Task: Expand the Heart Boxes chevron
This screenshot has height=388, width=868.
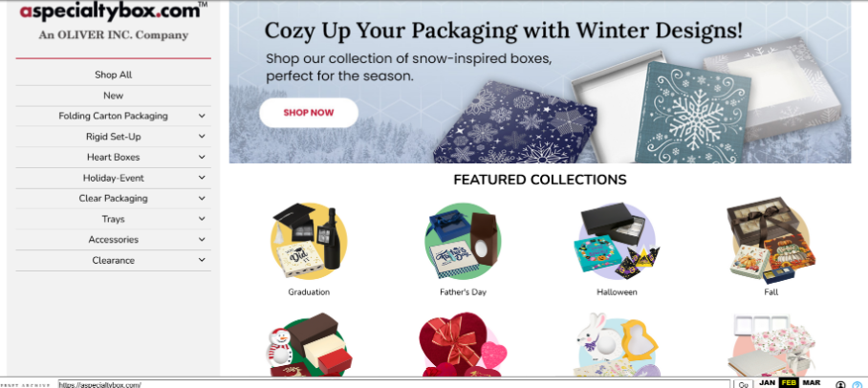Action: [202, 157]
